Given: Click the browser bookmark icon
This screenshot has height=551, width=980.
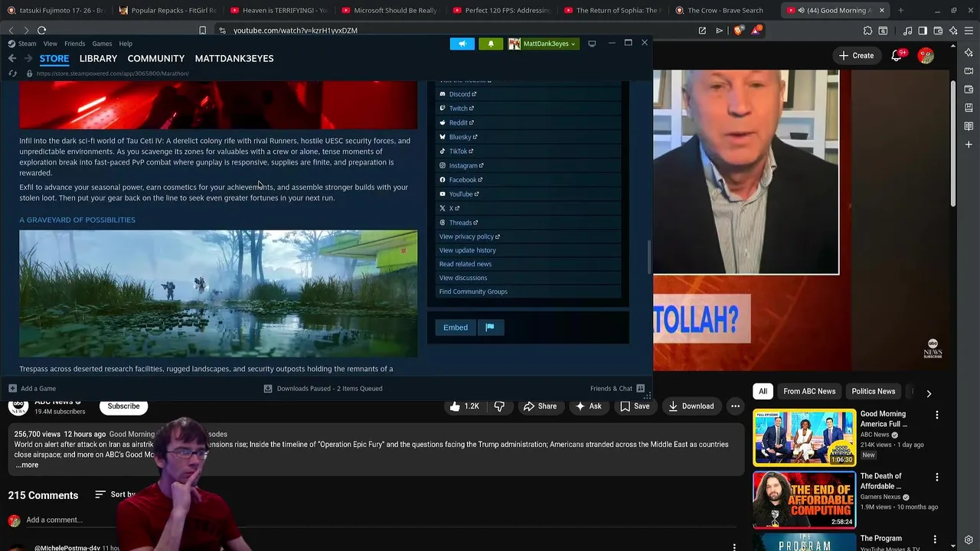Looking at the screenshot, I should pyautogui.click(x=202, y=31).
